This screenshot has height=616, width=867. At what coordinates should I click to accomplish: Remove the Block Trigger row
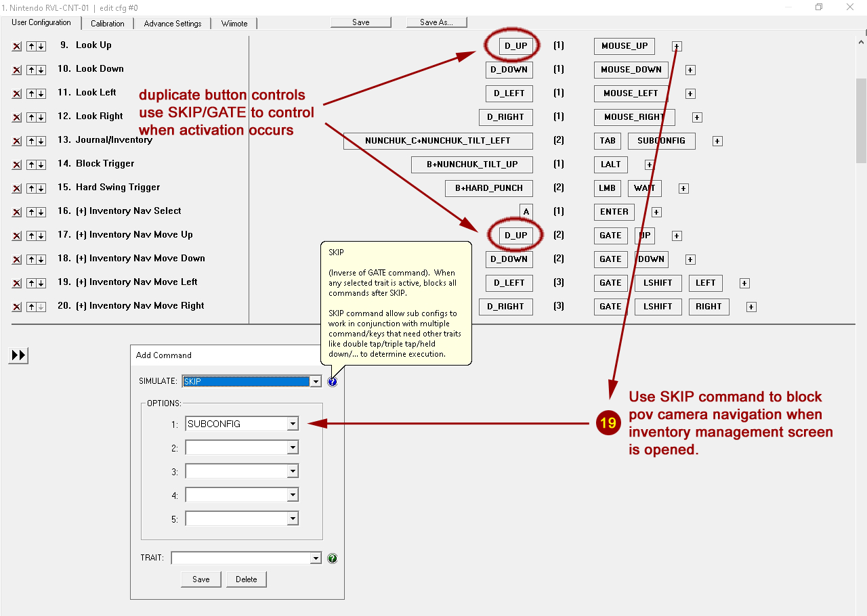click(x=17, y=164)
